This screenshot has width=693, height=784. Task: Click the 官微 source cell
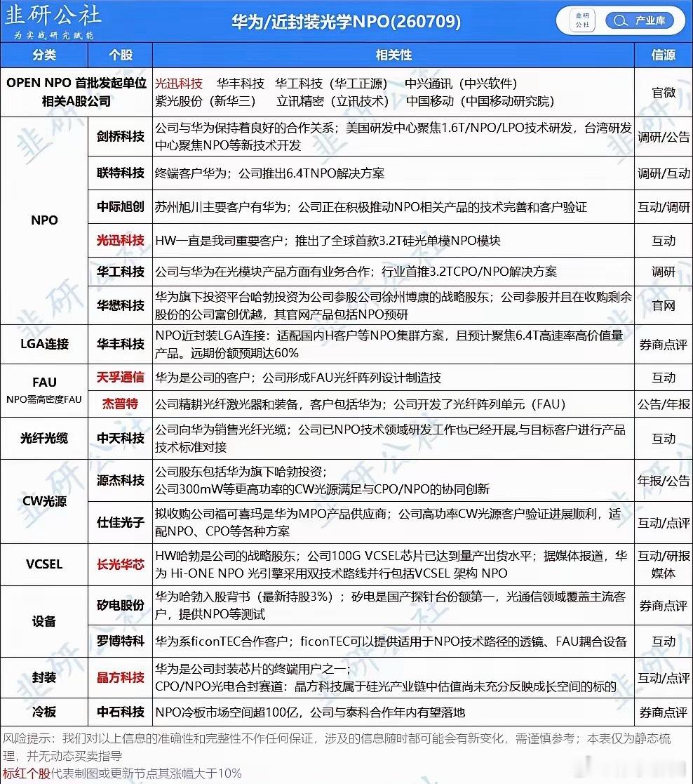(664, 93)
